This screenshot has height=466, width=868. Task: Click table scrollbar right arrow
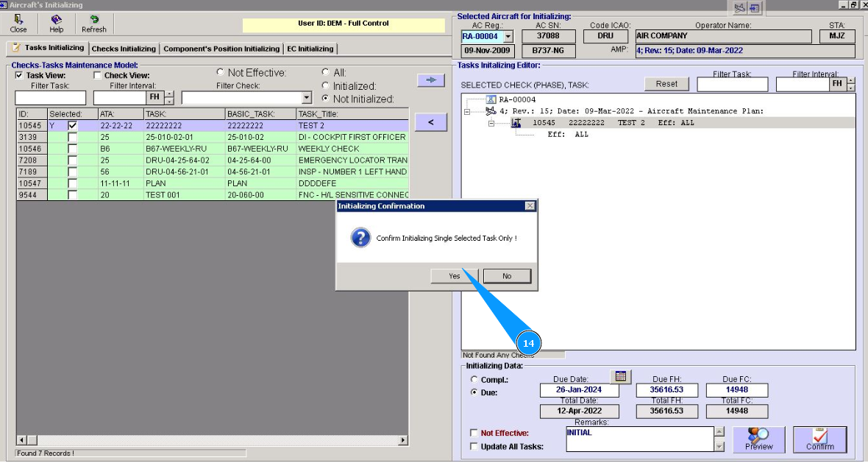tap(403, 440)
